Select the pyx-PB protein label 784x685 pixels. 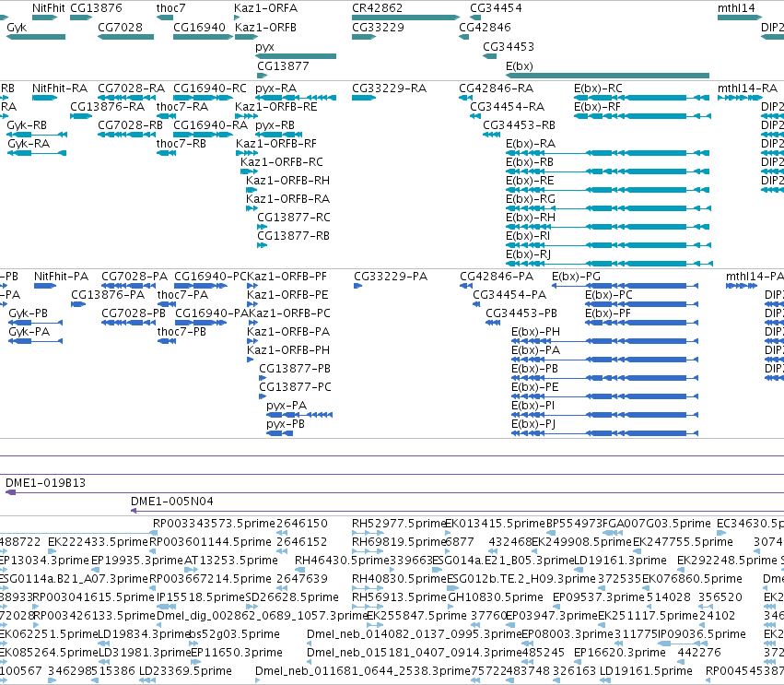tap(286, 424)
